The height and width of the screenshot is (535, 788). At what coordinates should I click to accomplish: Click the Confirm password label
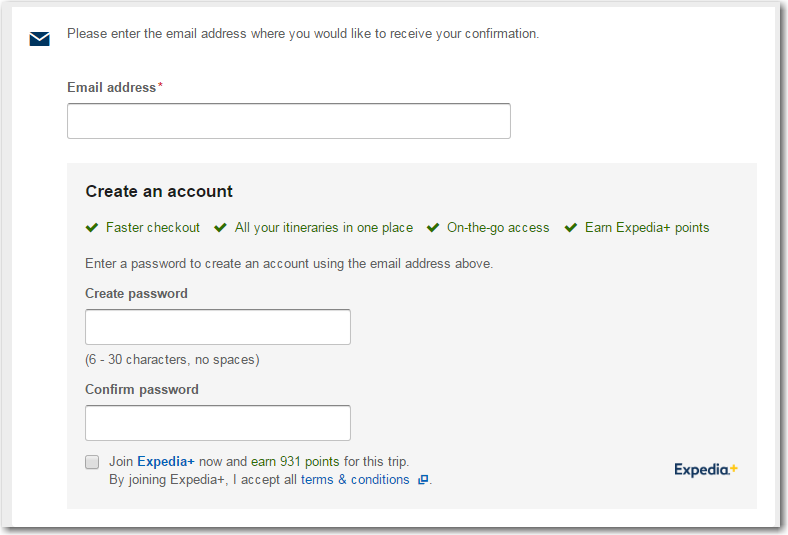(142, 389)
